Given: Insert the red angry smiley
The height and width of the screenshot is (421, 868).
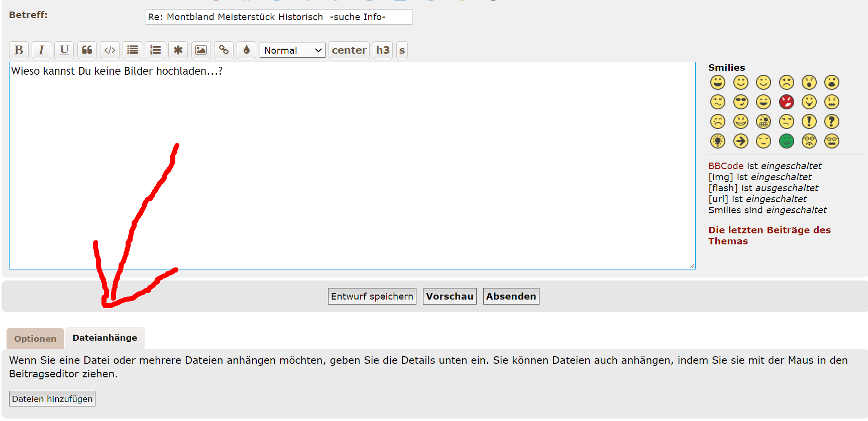Looking at the screenshot, I should (787, 102).
